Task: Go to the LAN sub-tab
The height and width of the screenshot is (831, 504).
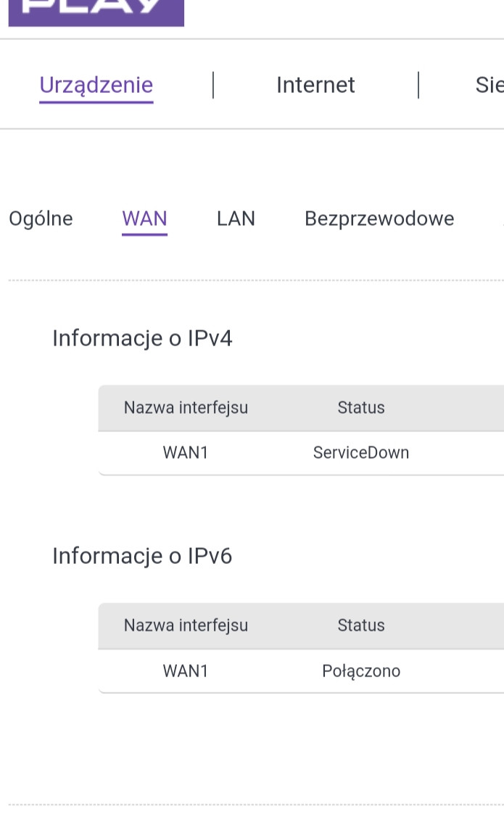Action: 236,219
